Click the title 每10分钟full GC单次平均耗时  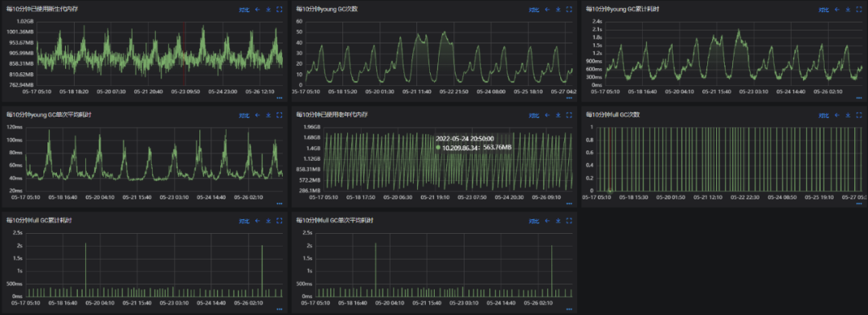[334, 220]
